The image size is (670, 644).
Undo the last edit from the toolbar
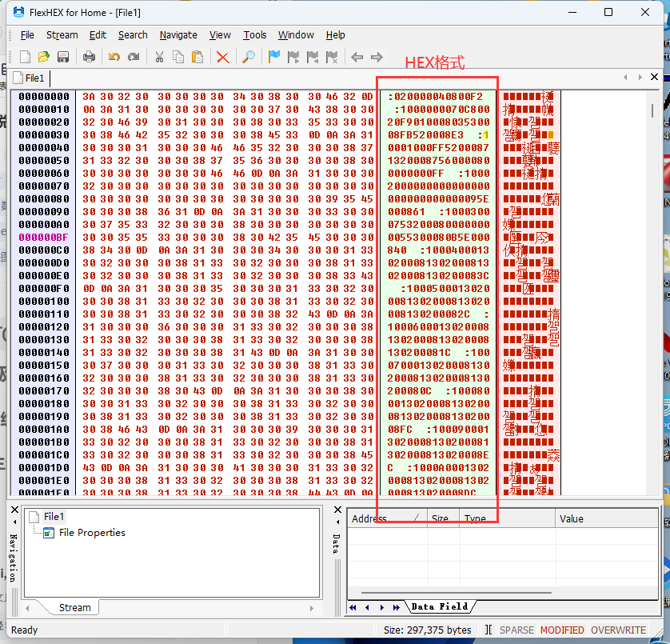[x=114, y=57]
